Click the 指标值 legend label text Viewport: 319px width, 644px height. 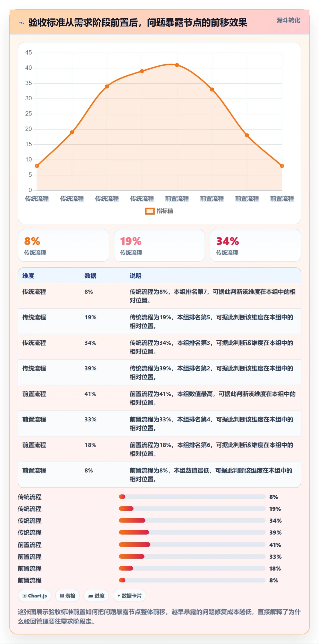165,211
